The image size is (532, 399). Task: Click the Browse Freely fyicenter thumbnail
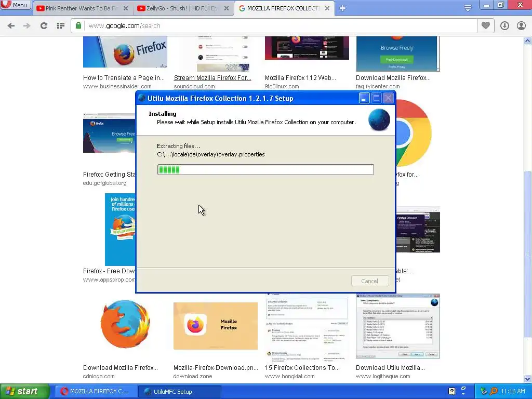397,54
